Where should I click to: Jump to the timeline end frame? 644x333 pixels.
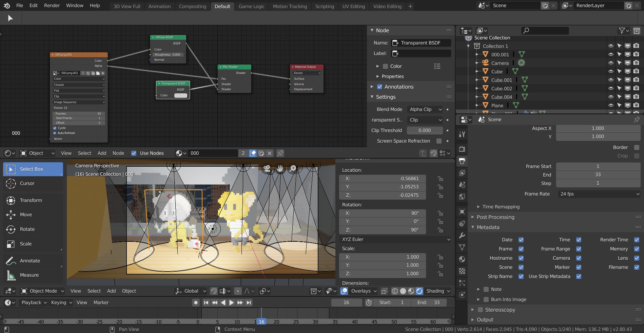[249, 302]
